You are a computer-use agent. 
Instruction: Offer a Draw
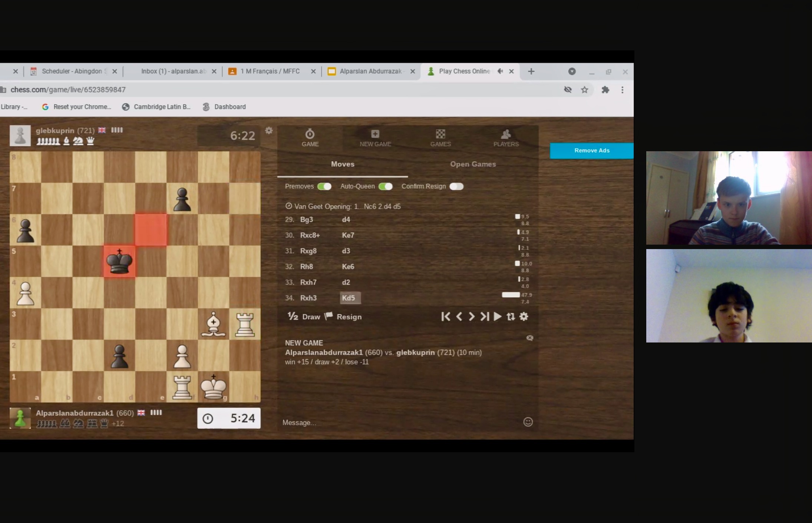coord(304,317)
